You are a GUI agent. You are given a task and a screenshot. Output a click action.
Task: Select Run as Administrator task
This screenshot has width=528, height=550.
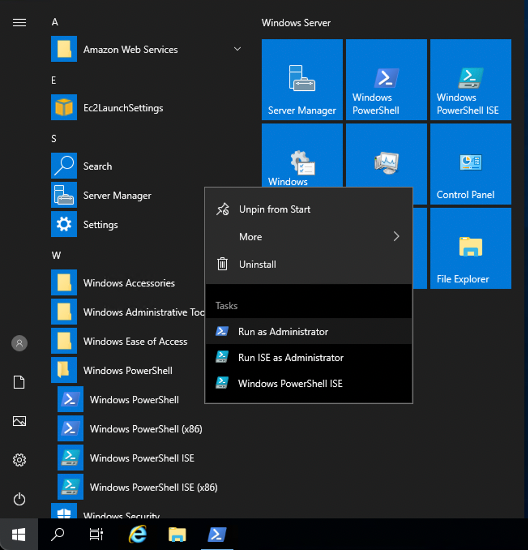point(308,331)
